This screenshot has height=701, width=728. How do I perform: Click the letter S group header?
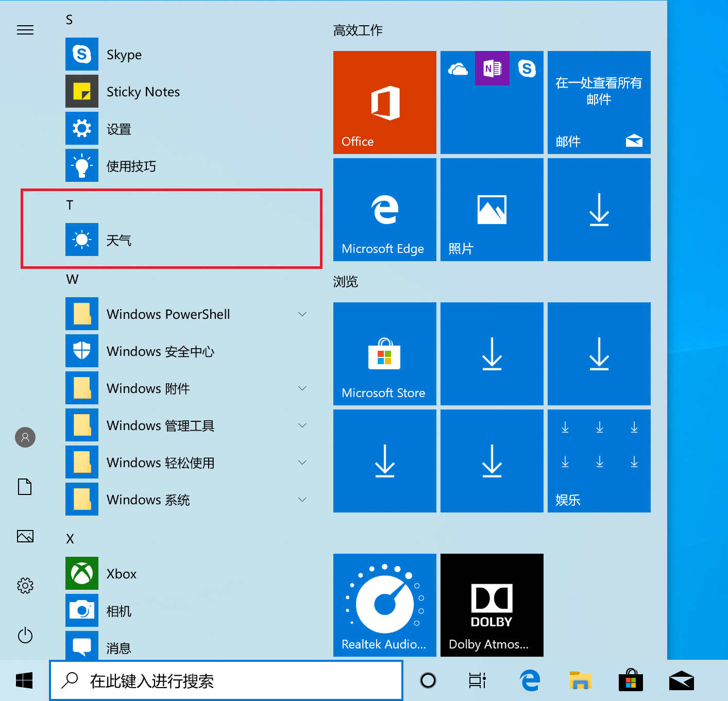tap(69, 20)
